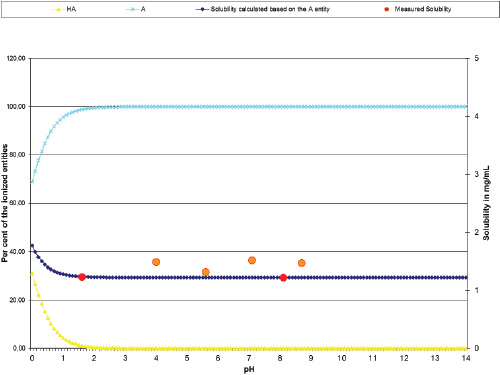The height and width of the screenshot is (375, 500).
Task: Click the 80,00 left axis label
Action: [x=18, y=155]
